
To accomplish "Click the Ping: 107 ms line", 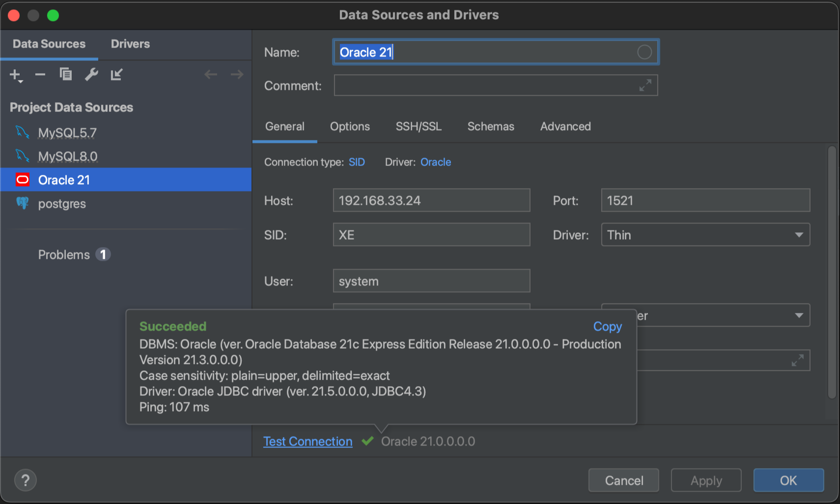I will tap(174, 407).
